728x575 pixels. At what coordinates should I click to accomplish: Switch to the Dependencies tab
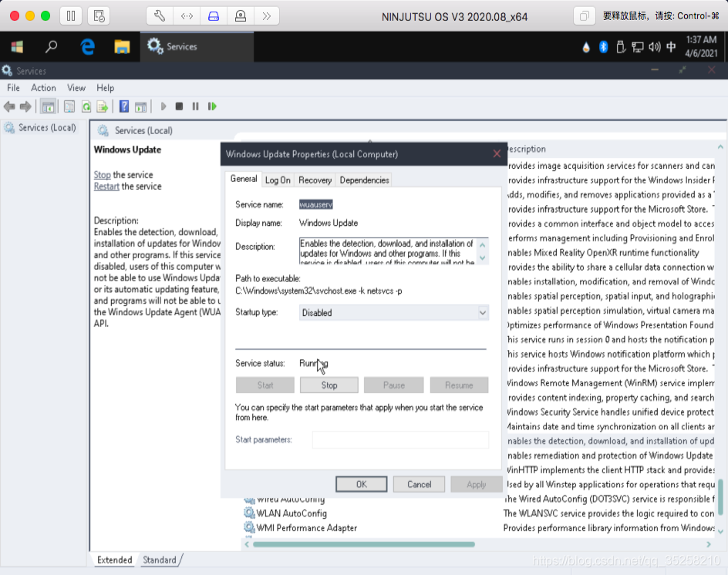pyautogui.click(x=364, y=180)
